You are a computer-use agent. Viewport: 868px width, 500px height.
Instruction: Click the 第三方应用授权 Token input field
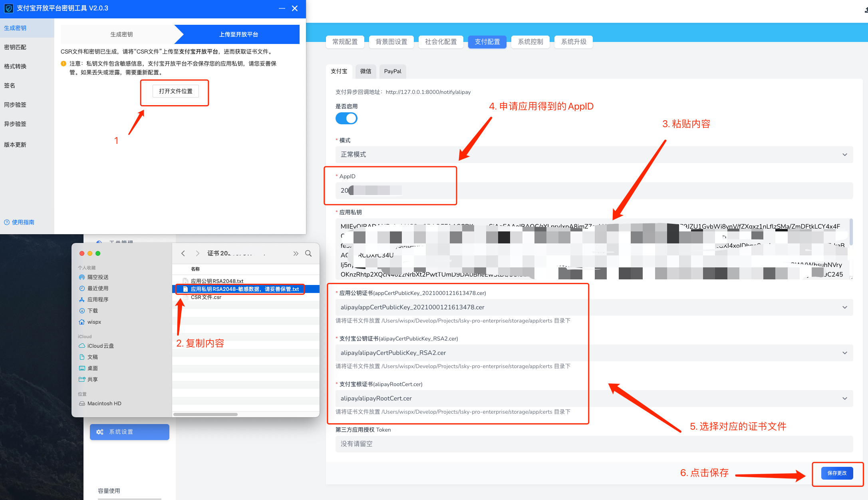594,444
